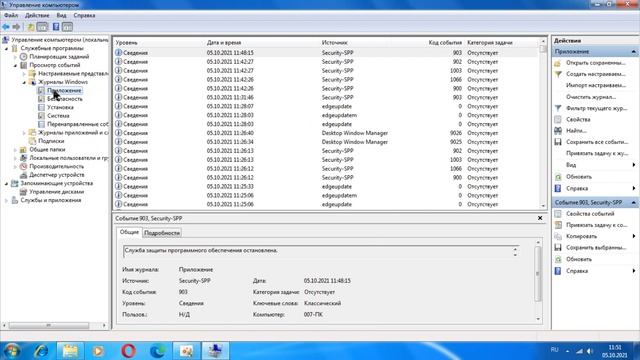Screen dimensions: 640x360
Task: Click volume icon in system tray
Action: pyautogui.click(x=590, y=351)
